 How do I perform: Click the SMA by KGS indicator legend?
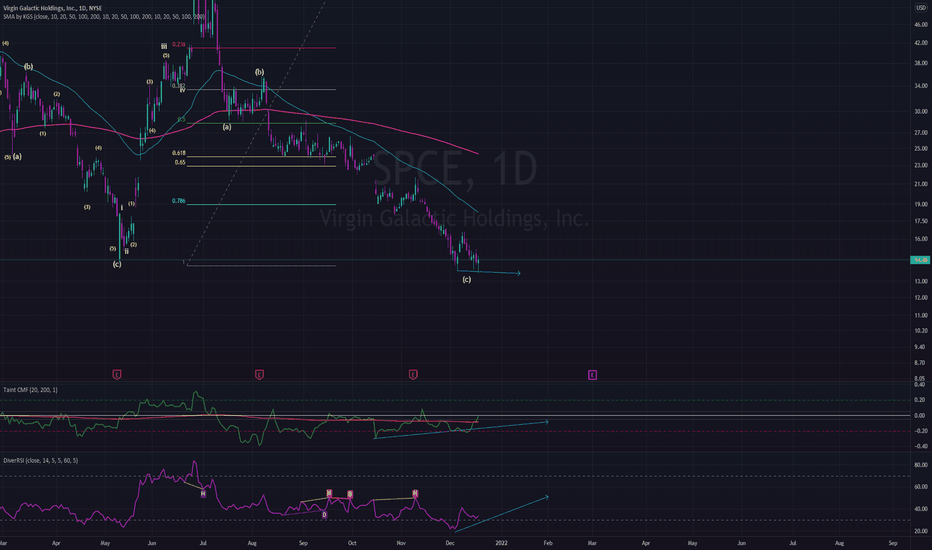pyautogui.click(x=104, y=17)
